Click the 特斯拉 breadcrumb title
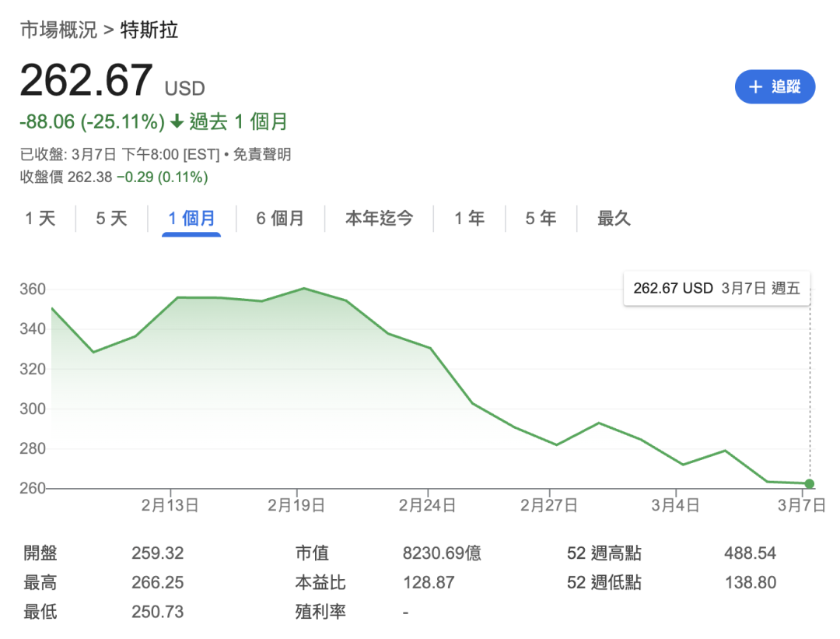Screen dimensions: 840x639 coord(149,30)
